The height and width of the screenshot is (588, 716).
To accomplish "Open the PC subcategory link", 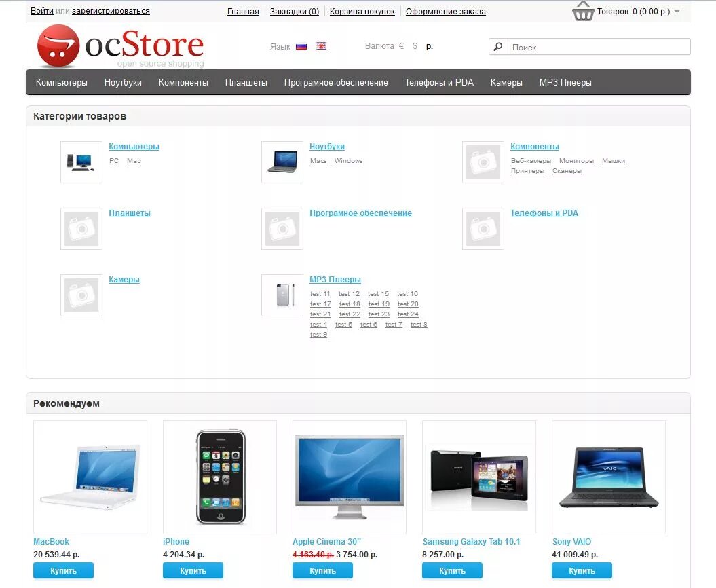I will (114, 161).
